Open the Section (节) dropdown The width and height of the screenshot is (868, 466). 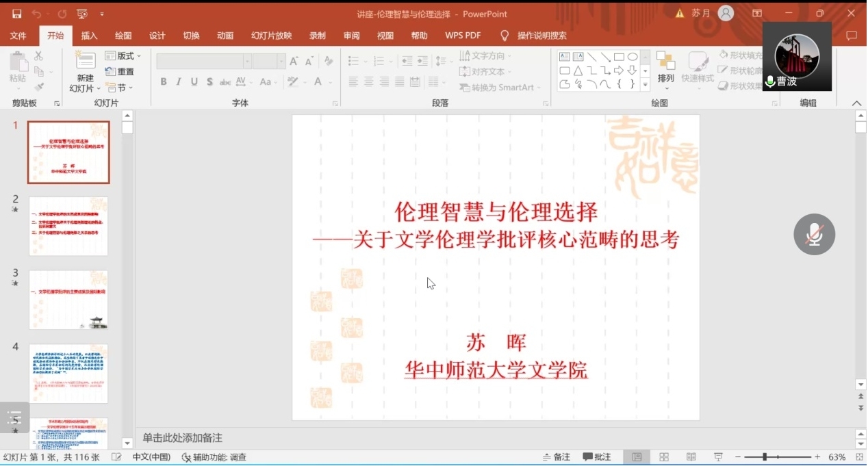(119, 88)
